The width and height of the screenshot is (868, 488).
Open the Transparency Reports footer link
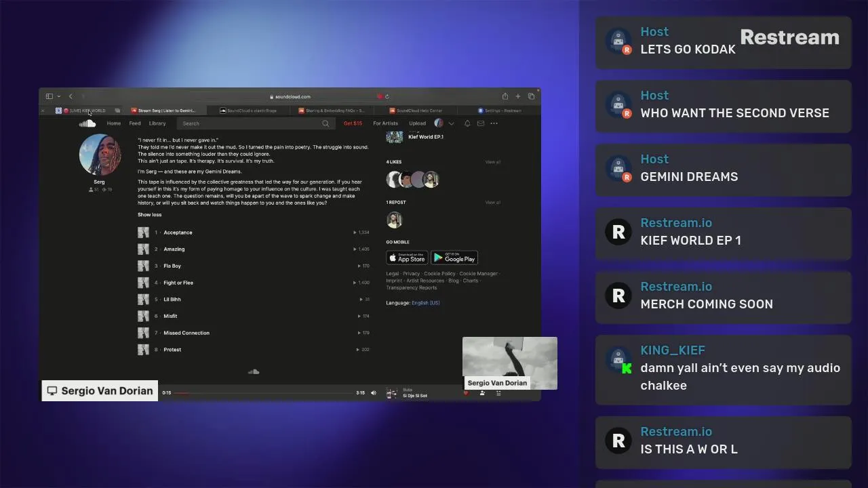tap(412, 287)
